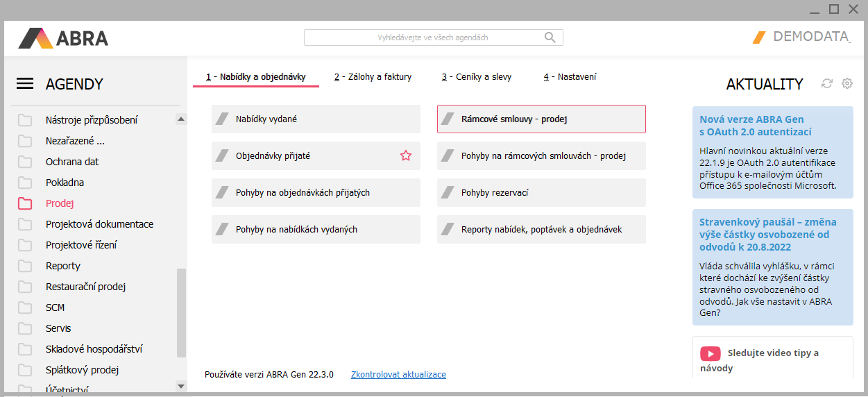The height and width of the screenshot is (397, 868).
Task: Click the orange DEMODATA icon
Action: (x=759, y=37)
